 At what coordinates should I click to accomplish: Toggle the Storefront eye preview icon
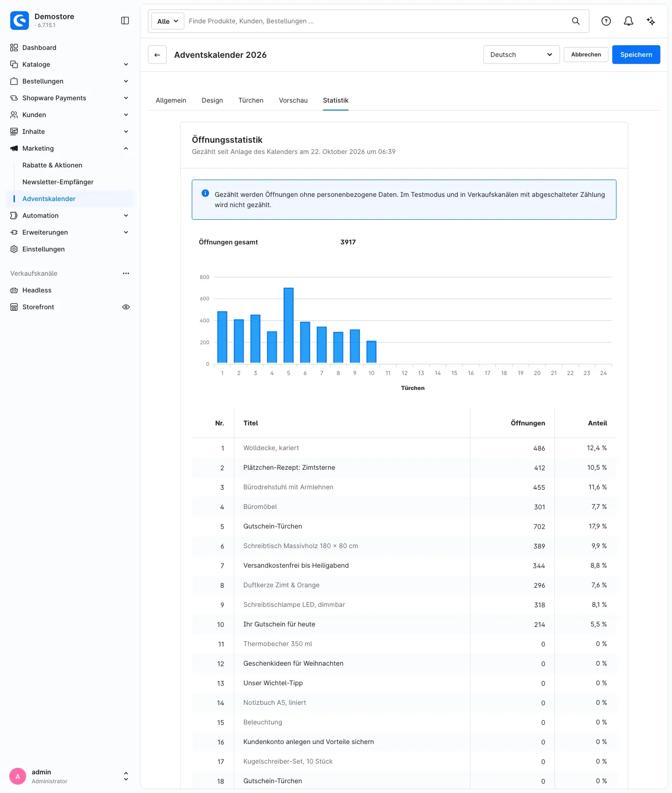tap(126, 307)
